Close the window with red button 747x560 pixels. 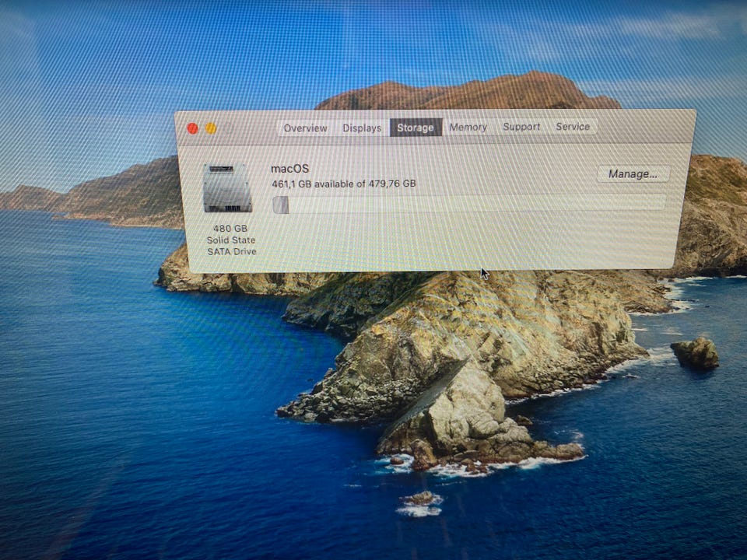pyautogui.click(x=192, y=128)
